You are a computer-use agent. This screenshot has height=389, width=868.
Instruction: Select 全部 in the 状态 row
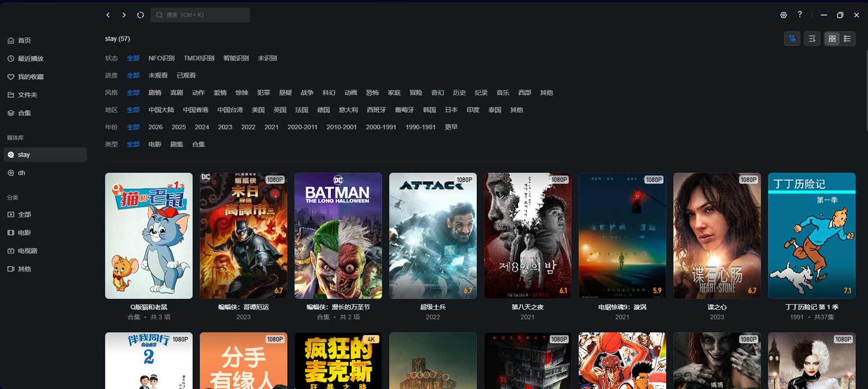[x=133, y=58]
